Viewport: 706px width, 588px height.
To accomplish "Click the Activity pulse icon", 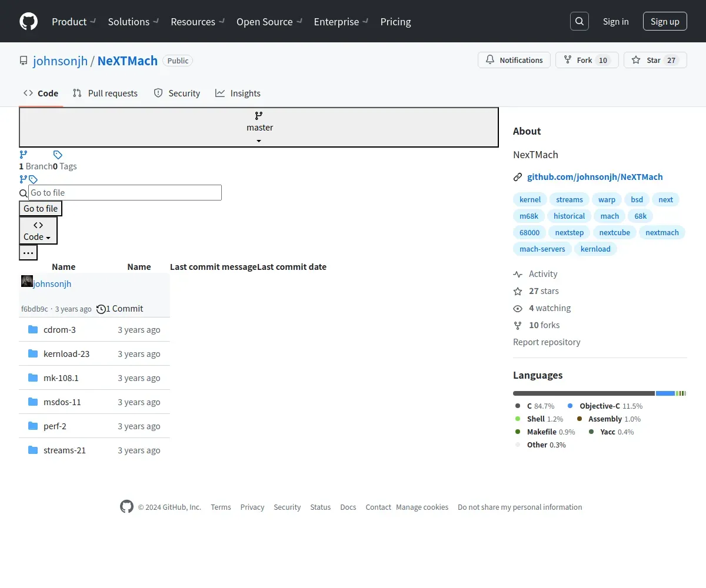I will [518, 274].
